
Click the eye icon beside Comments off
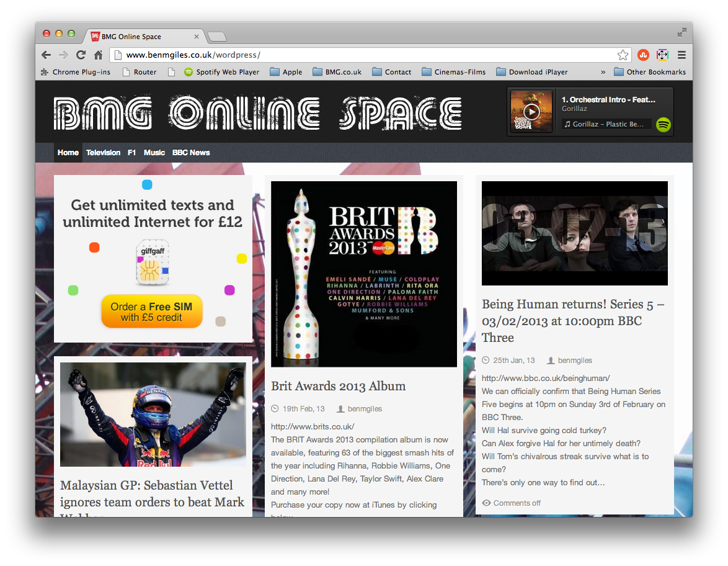click(x=486, y=503)
